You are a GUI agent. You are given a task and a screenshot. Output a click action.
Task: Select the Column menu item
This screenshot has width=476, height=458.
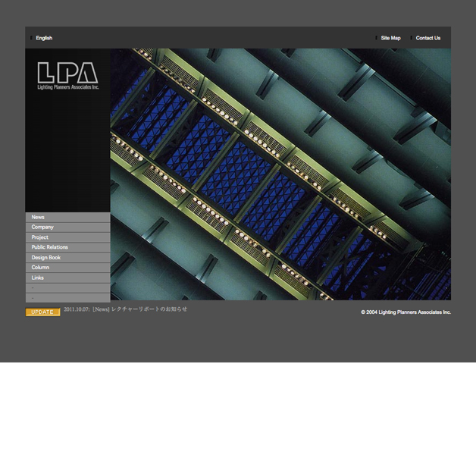pos(40,268)
